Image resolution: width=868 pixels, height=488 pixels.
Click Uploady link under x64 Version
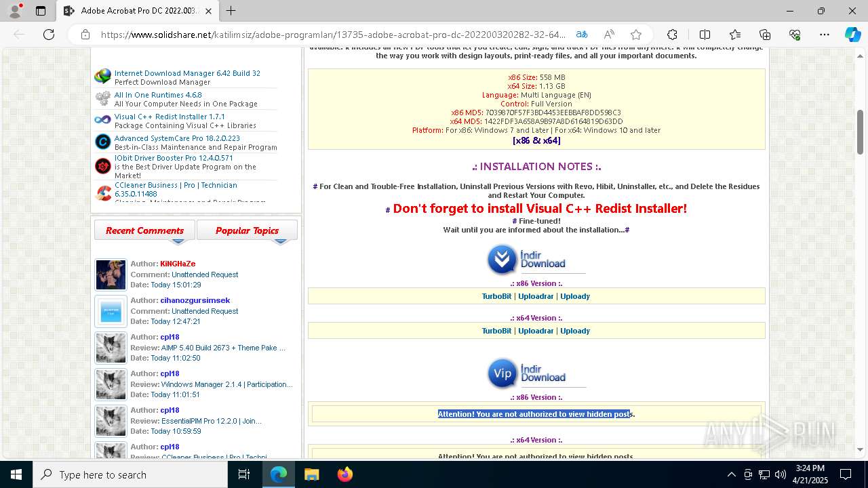tap(575, 331)
